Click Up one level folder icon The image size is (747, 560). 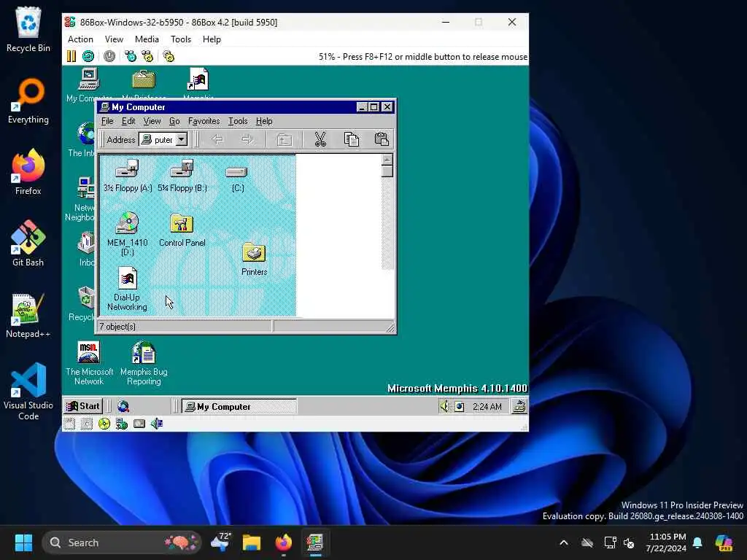[x=285, y=139]
